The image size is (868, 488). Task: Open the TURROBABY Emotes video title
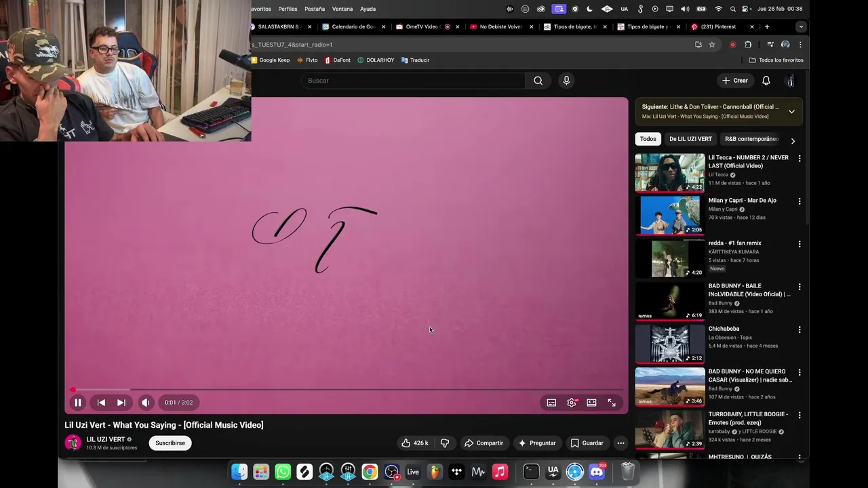click(x=748, y=418)
